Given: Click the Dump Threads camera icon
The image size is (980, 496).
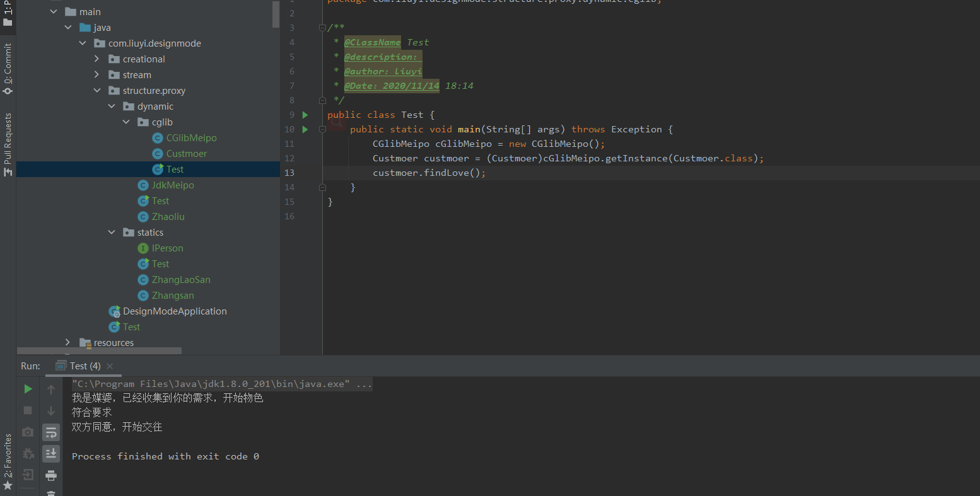Looking at the screenshot, I should (x=28, y=432).
